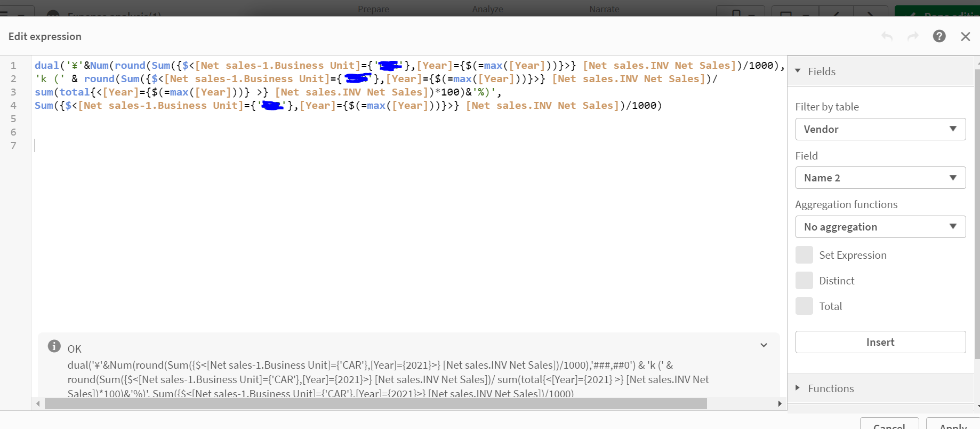This screenshot has width=980, height=429.
Task: Collapse the Fields section
Action: [x=798, y=71]
